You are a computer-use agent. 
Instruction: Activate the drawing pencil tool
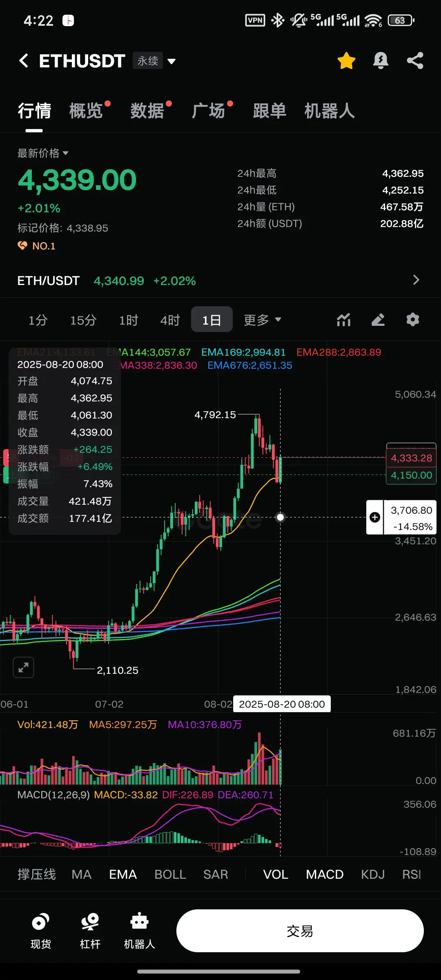(378, 320)
